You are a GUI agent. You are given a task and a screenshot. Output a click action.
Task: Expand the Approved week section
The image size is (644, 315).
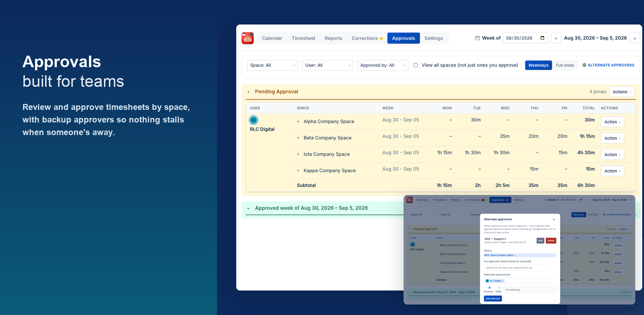248,208
